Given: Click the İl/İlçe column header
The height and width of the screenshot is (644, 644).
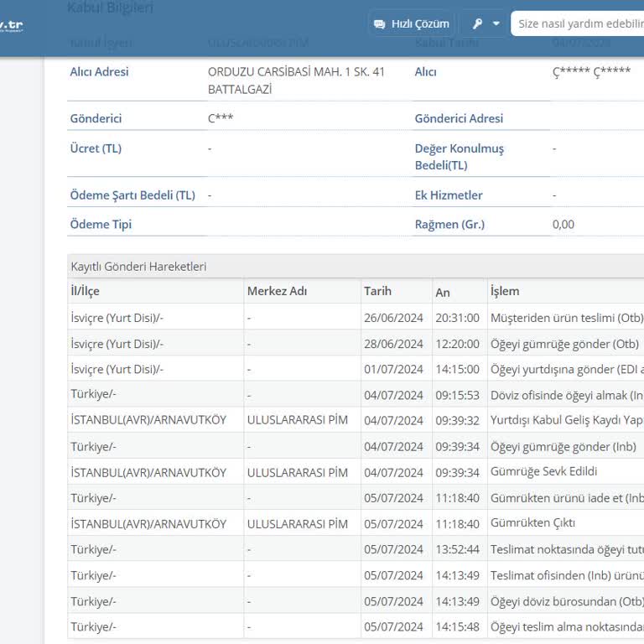Looking at the screenshot, I should click(86, 291).
